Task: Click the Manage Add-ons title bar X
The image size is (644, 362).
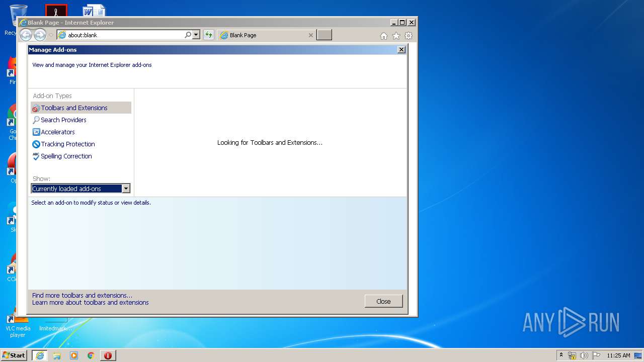Action: click(401, 50)
